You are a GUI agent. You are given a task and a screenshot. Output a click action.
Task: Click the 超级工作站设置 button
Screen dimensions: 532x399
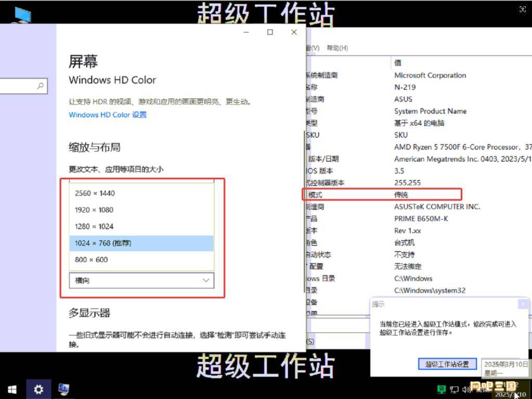(447, 364)
